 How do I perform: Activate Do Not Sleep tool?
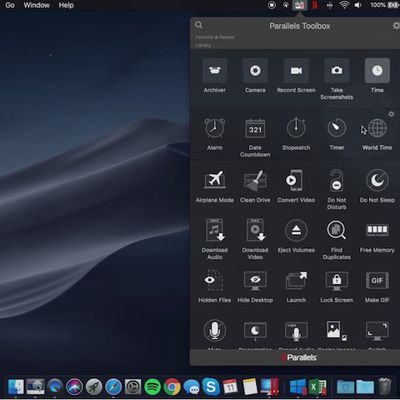(x=377, y=180)
